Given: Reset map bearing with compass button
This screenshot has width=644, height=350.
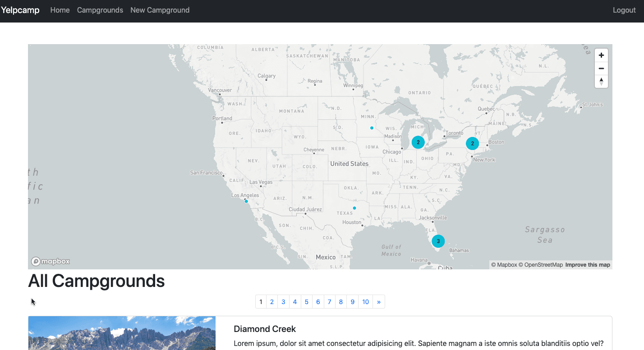Looking at the screenshot, I should coord(601,82).
